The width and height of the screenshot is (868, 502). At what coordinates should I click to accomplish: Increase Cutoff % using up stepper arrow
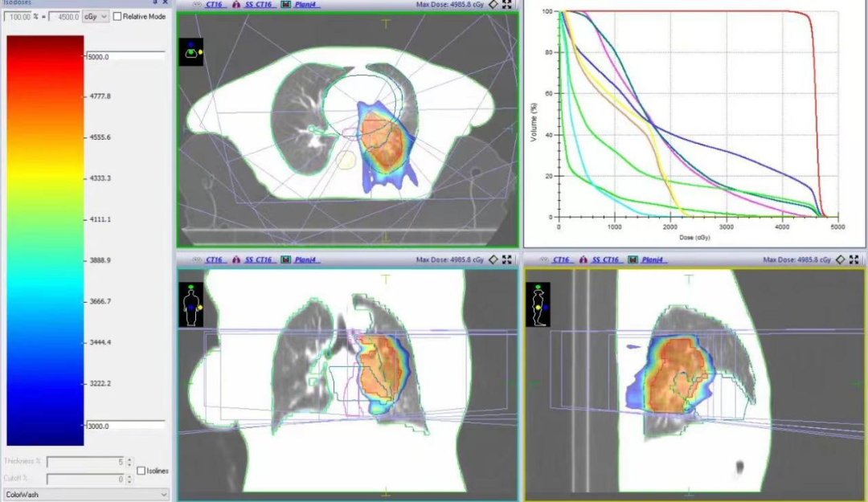[129, 477]
